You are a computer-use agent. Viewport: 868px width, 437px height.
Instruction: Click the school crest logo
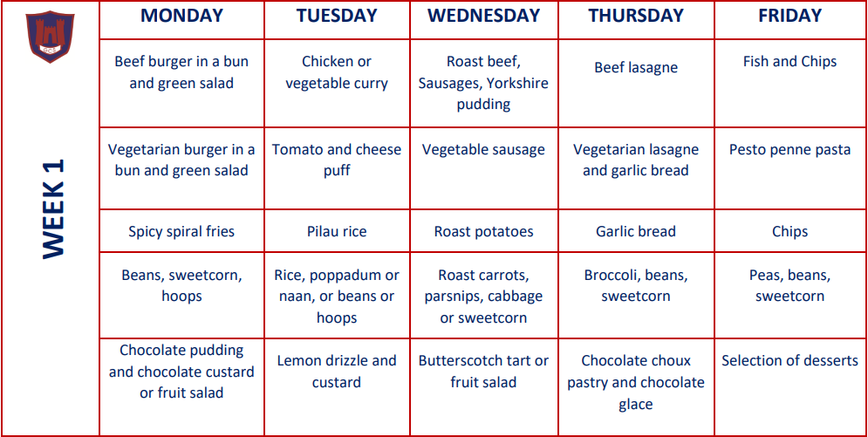(51, 37)
